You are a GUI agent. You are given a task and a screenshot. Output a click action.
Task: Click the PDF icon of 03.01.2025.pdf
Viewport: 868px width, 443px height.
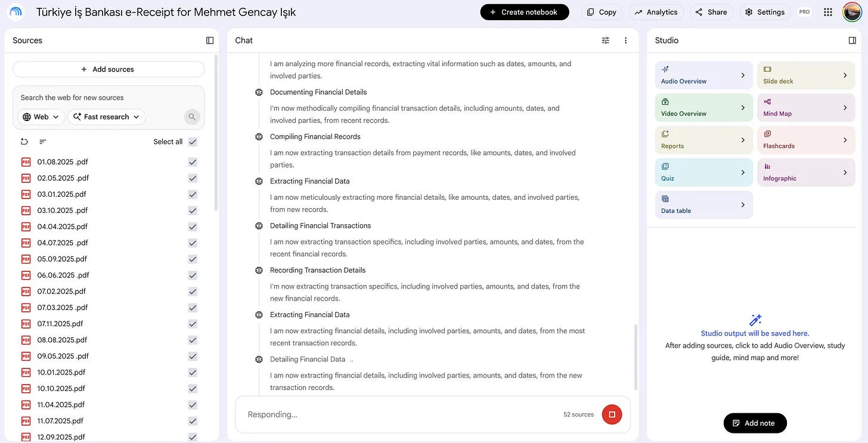click(x=26, y=194)
